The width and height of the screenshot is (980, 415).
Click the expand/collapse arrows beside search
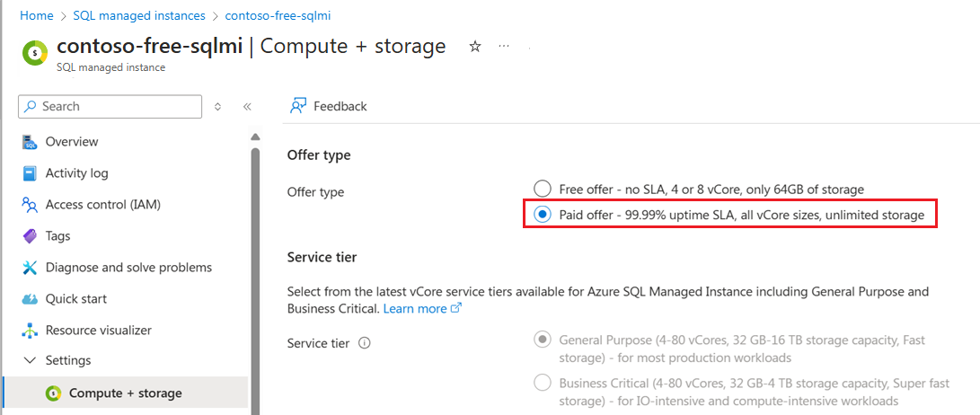point(217,107)
